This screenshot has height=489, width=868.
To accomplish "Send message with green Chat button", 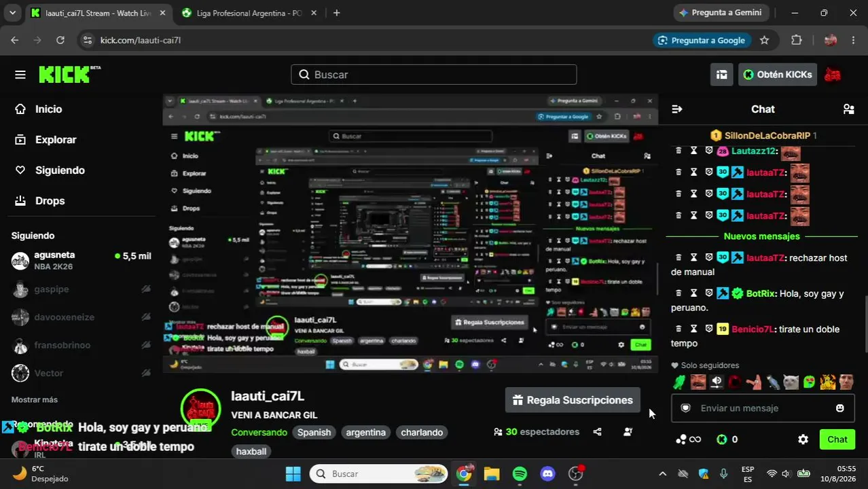I will [837, 439].
